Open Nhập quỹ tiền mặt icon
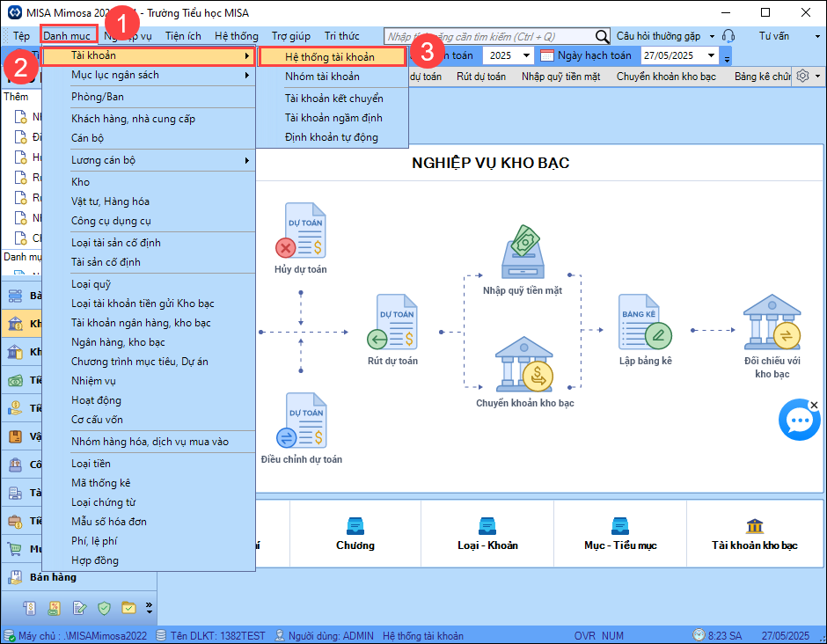 [523, 252]
